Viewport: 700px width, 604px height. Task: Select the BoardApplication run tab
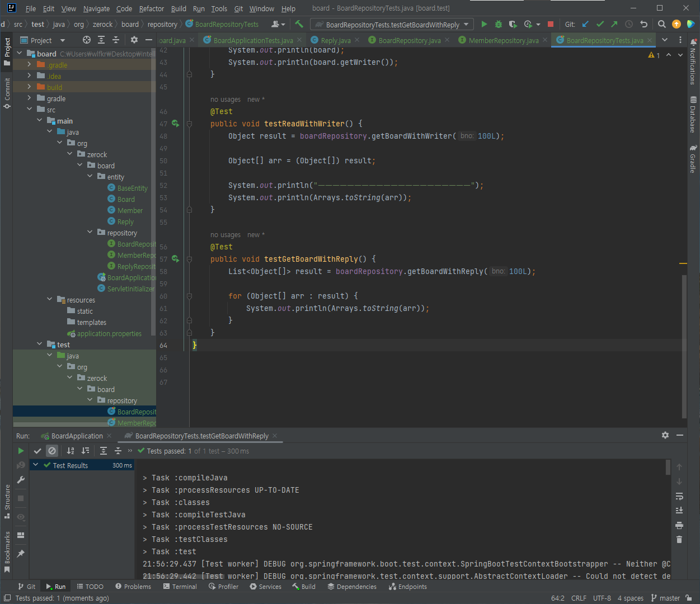click(77, 436)
